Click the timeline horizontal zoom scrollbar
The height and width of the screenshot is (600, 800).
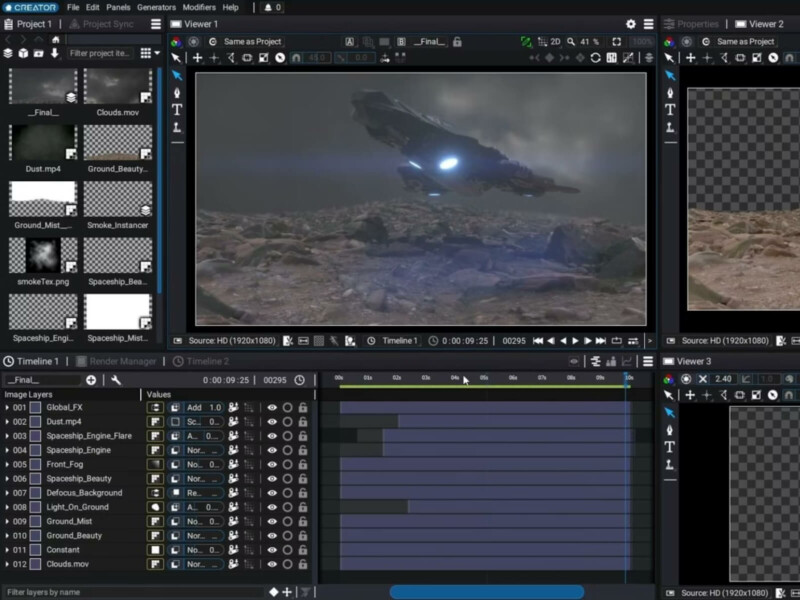coord(487,592)
